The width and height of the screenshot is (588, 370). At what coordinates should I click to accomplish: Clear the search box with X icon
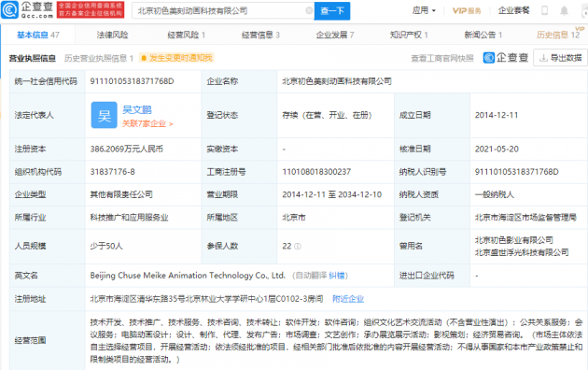click(x=309, y=10)
